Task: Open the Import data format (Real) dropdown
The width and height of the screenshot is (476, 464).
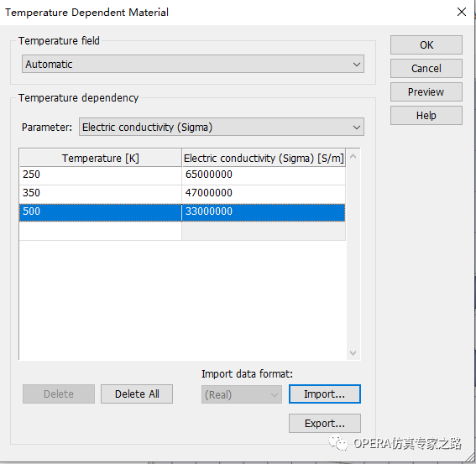Action: point(241,394)
